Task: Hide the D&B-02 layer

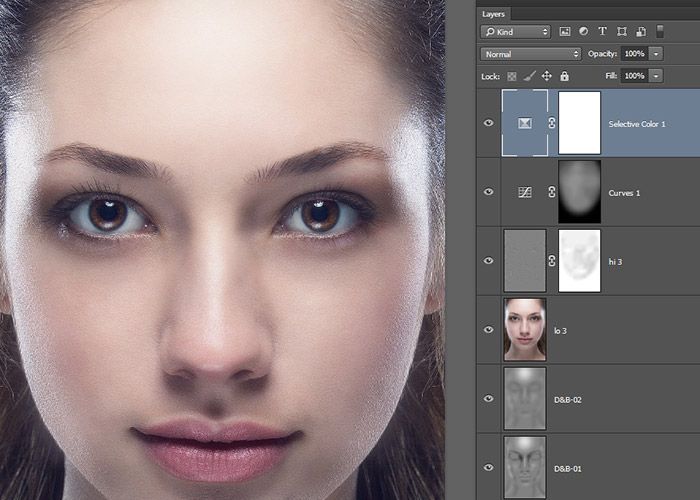Action: pos(489,398)
